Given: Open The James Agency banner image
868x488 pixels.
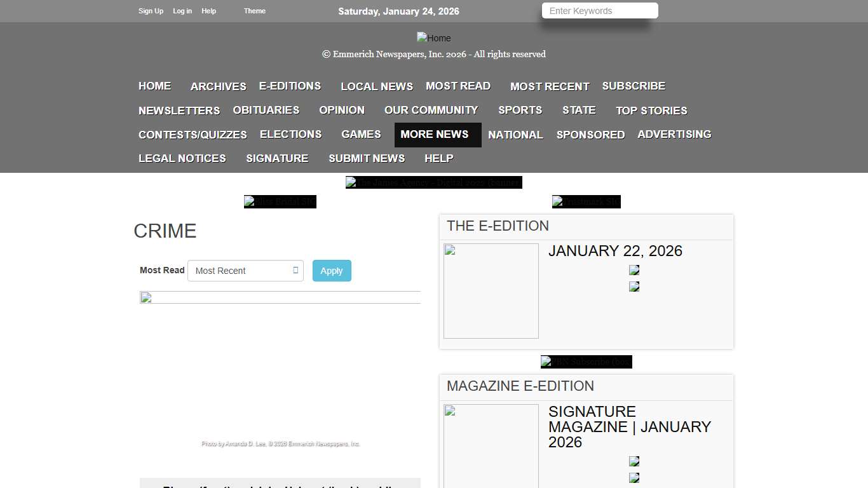Looking at the screenshot, I should coord(433,182).
